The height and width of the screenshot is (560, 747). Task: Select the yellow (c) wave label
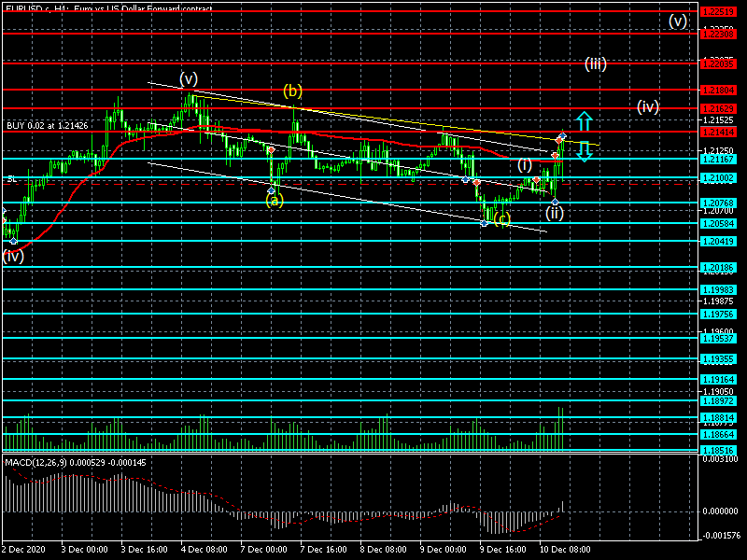[x=502, y=220]
